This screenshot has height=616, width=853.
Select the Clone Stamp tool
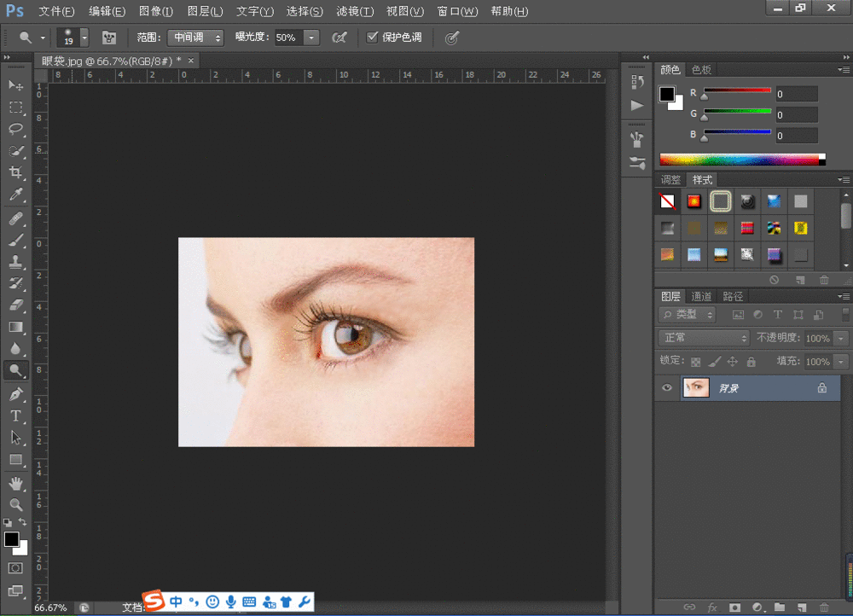(x=15, y=261)
